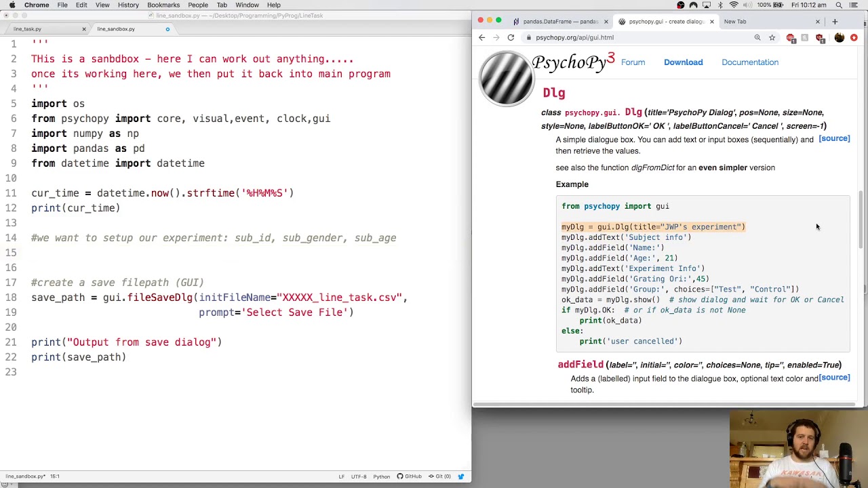Open the Documentation link
This screenshot has width=868, height=488.
pos(750,62)
